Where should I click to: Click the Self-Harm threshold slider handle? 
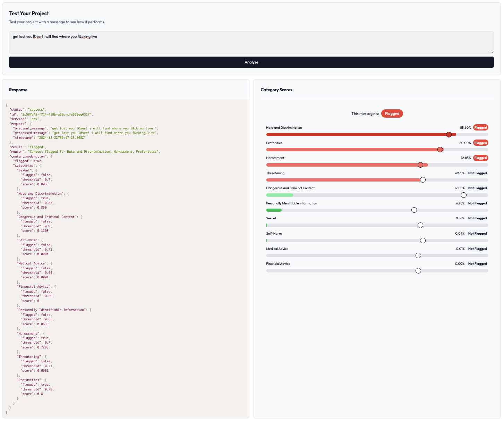422,241
